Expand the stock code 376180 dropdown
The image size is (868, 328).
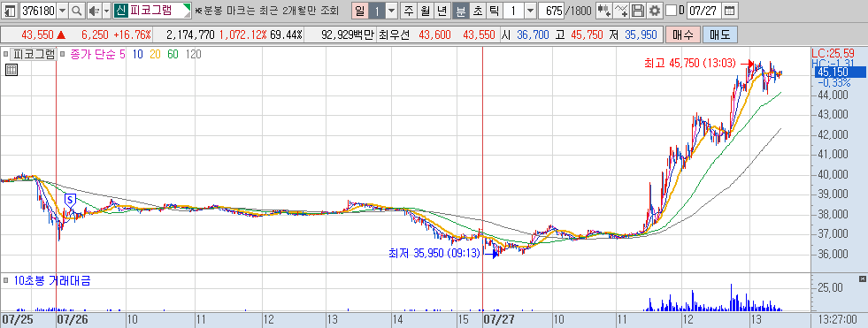click(61, 11)
